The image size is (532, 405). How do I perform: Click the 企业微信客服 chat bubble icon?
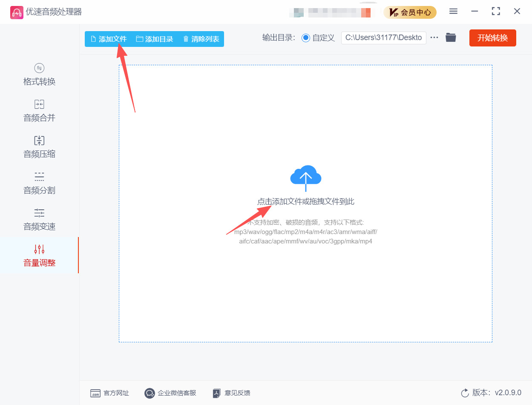pos(150,393)
